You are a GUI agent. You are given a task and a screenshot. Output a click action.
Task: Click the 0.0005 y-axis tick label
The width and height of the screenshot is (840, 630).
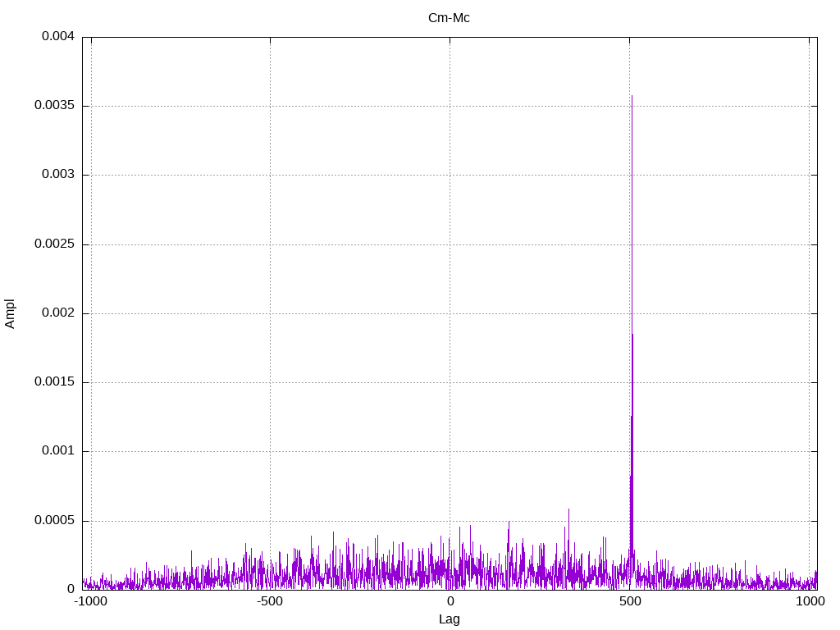(x=54, y=521)
